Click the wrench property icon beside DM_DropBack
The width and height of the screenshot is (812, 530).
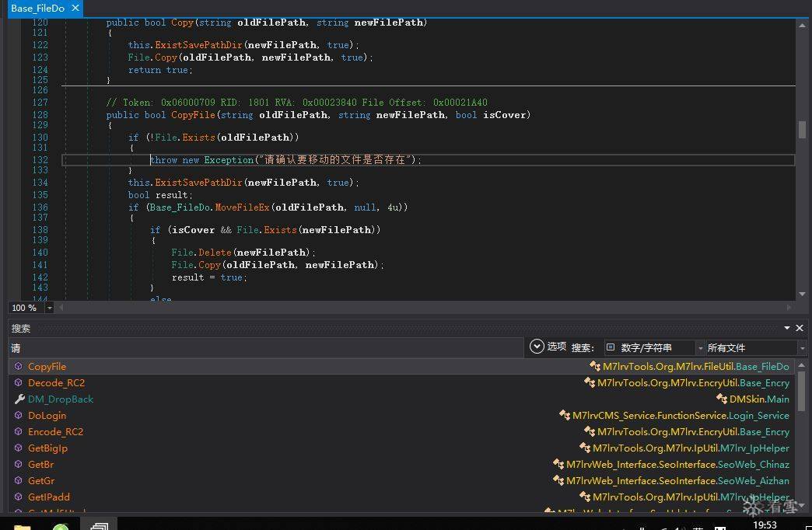[x=19, y=399]
